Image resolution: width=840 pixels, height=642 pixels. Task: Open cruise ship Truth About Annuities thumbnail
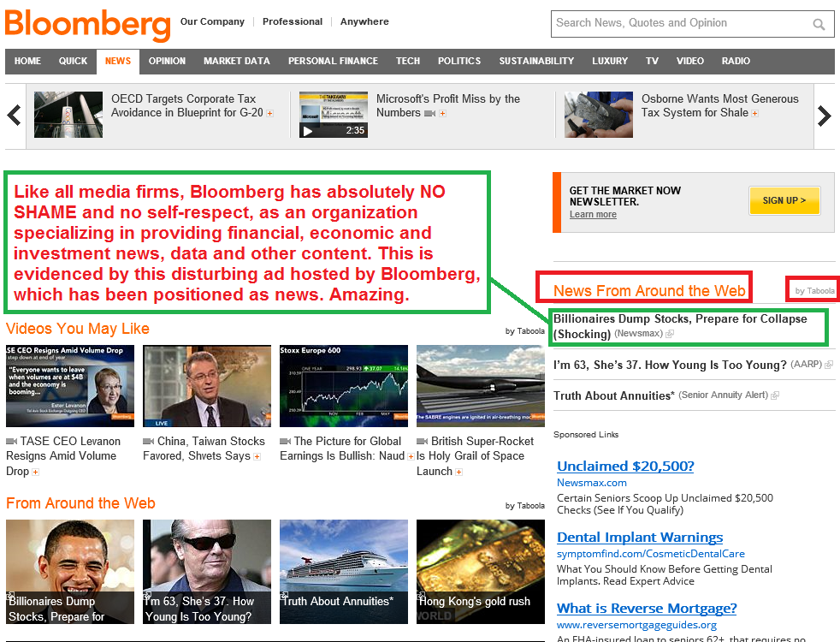click(344, 572)
